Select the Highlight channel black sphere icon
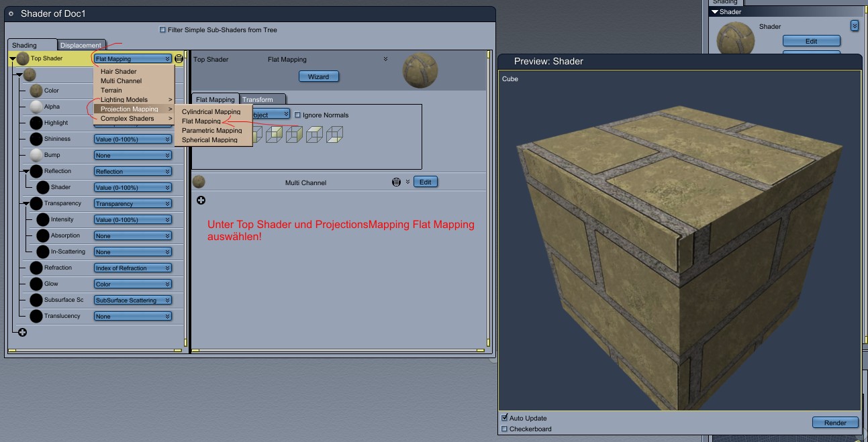The width and height of the screenshot is (868, 442). click(x=36, y=123)
